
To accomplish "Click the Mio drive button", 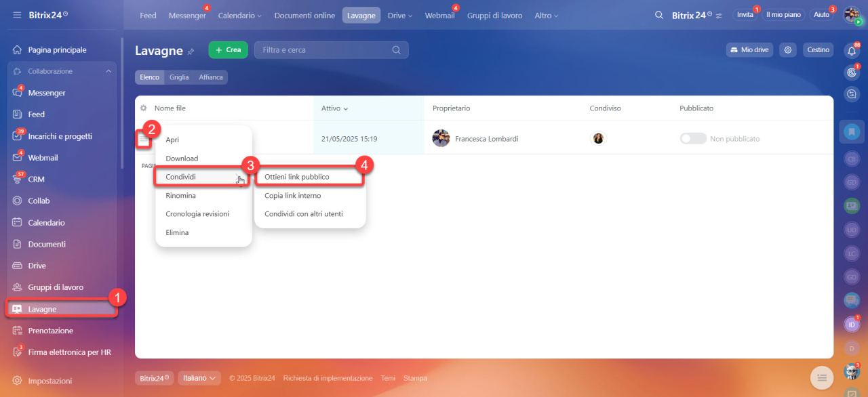I will pyautogui.click(x=749, y=50).
